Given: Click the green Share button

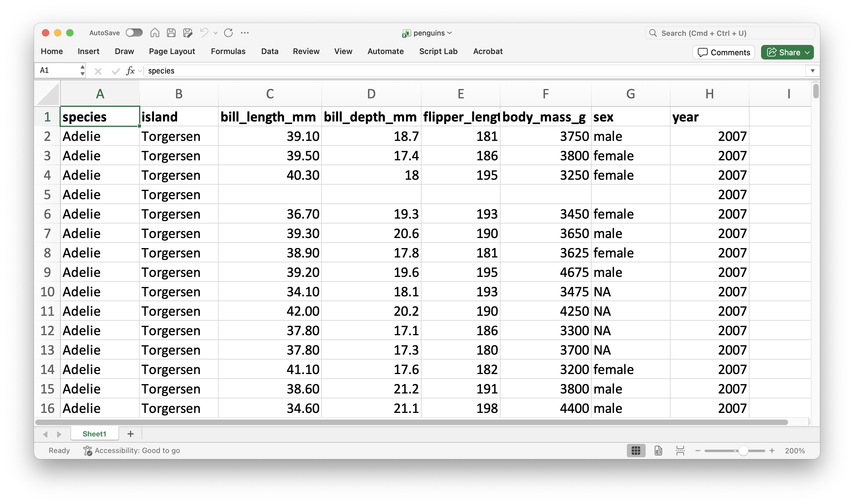Looking at the screenshot, I should pos(787,52).
